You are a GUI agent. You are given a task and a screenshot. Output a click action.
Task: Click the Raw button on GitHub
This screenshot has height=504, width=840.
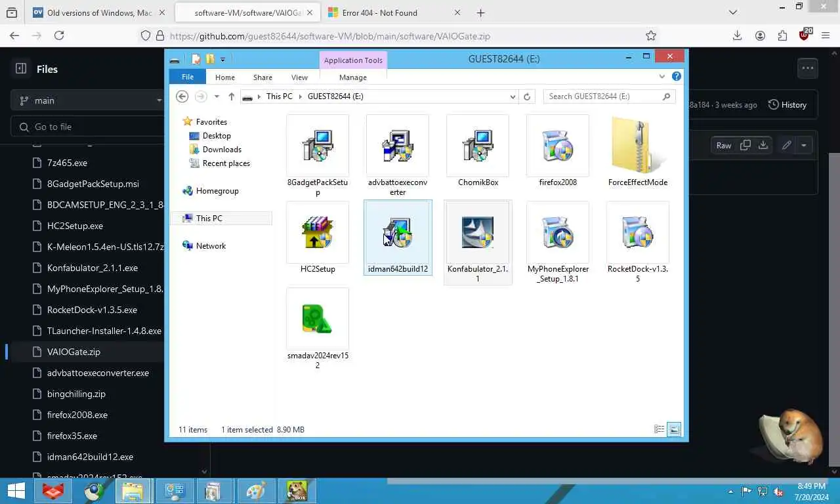(x=724, y=145)
